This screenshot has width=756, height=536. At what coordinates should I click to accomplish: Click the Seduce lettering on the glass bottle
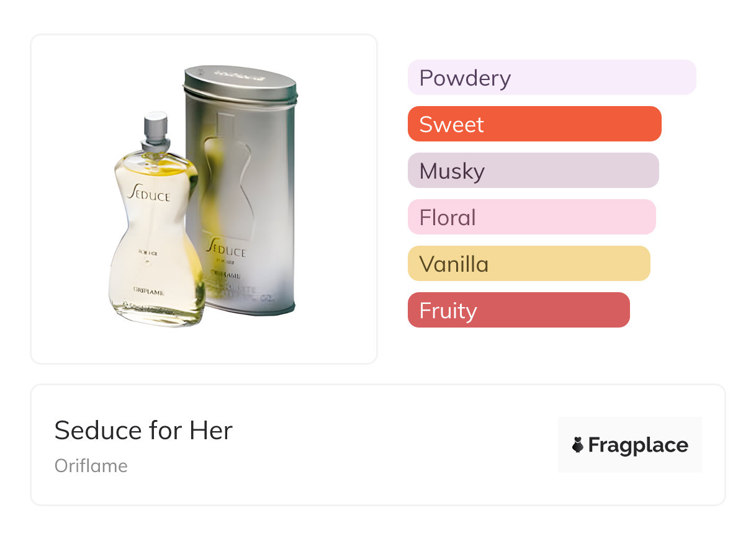(x=149, y=194)
